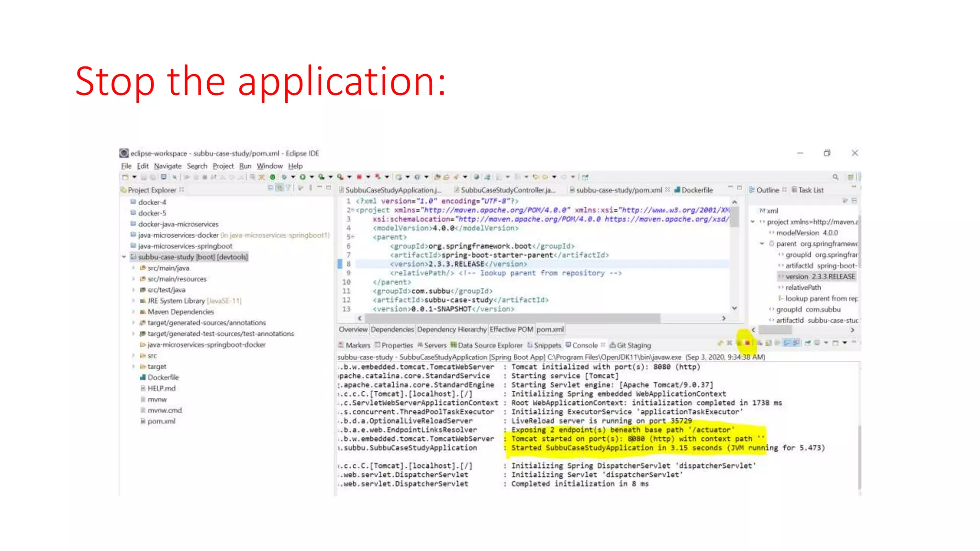Click the editor's horizontal scrollbar
The height and width of the screenshot is (551, 980).
pyautogui.click(x=512, y=318)
